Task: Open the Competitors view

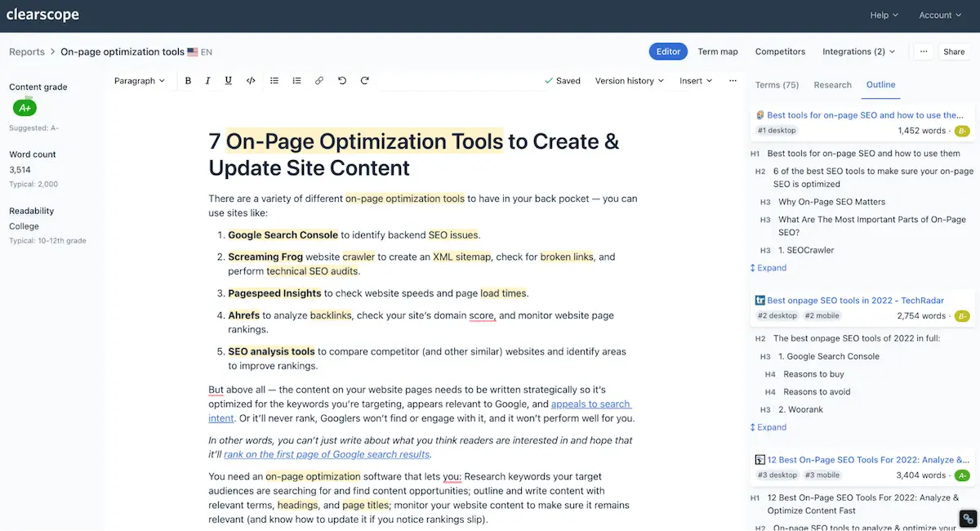Action: tap(780, 51)
